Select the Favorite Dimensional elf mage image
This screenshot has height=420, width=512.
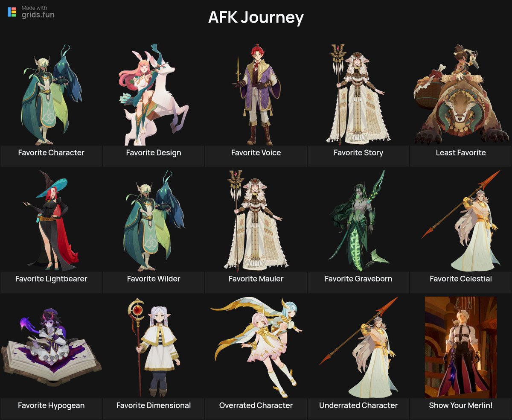tap(154, 347)
